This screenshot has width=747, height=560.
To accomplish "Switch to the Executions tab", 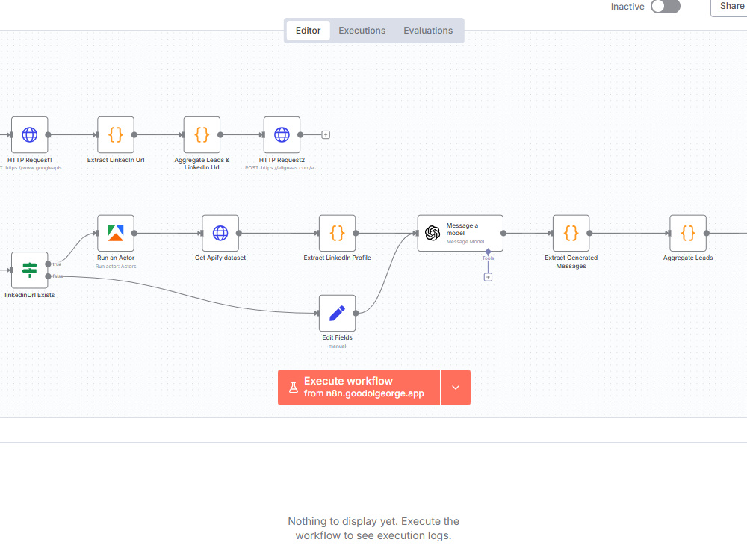I will (x=362, y=31).
